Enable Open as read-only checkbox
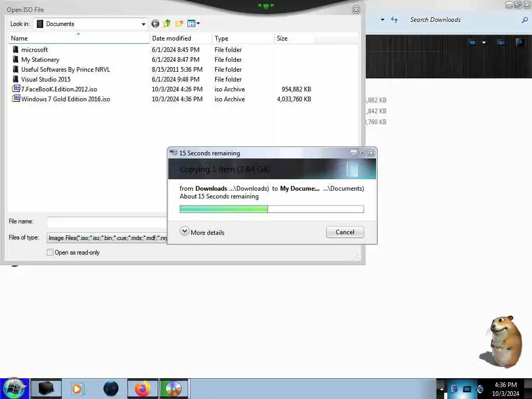 tap(50, 252)
